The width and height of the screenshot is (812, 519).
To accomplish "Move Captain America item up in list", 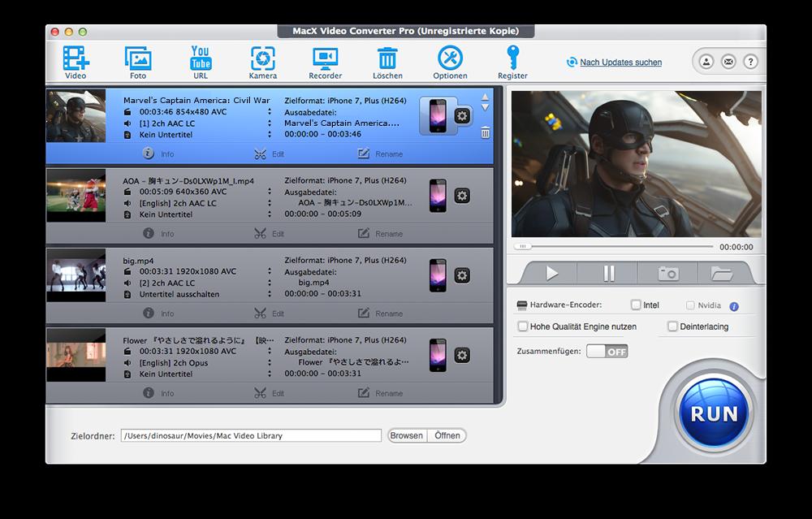I will tap(486, 97).
